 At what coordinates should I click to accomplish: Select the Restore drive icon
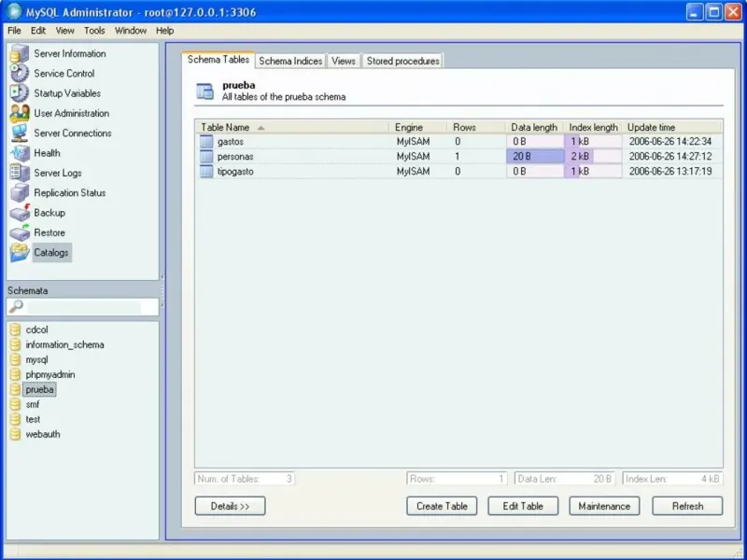tap(20, 232)
